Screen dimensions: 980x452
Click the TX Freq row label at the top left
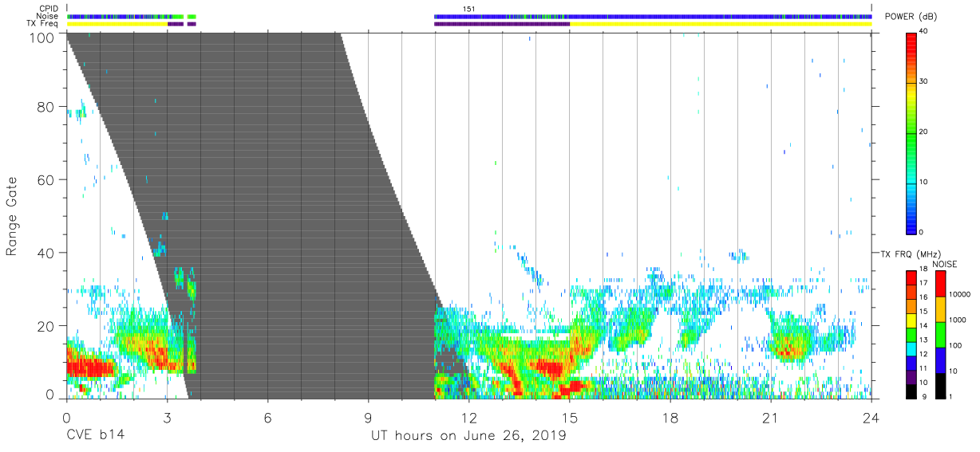point(43,23)
